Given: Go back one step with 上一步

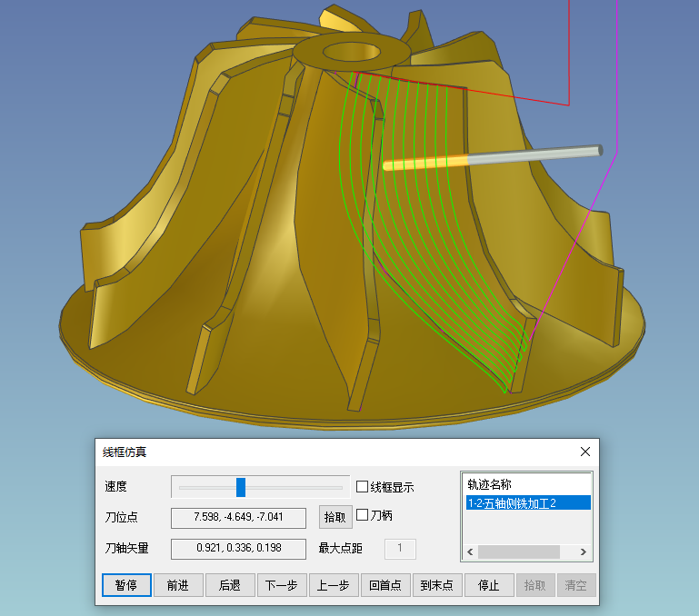Looking at the screenshot, I should pyautogui.click(x=334, y=585).
